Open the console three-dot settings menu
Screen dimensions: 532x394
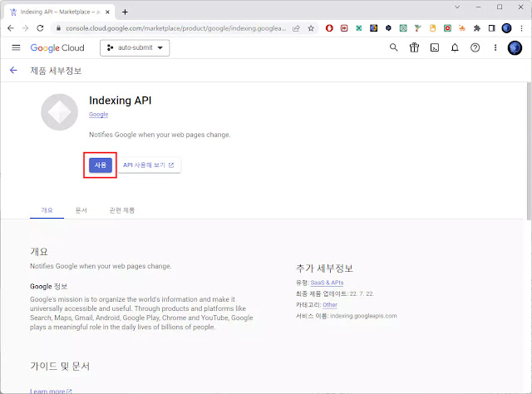tap(495, 48)
